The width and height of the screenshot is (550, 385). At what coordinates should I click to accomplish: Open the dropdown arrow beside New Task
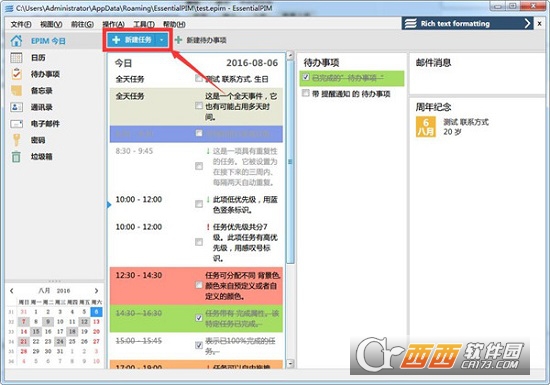point(161,40)
